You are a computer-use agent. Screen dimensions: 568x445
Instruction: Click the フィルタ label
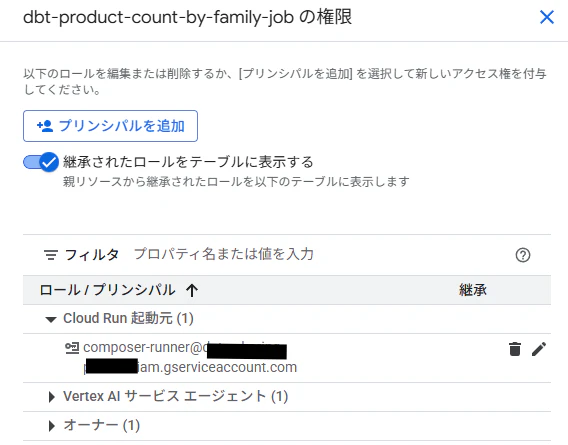[x=92, y=255]
